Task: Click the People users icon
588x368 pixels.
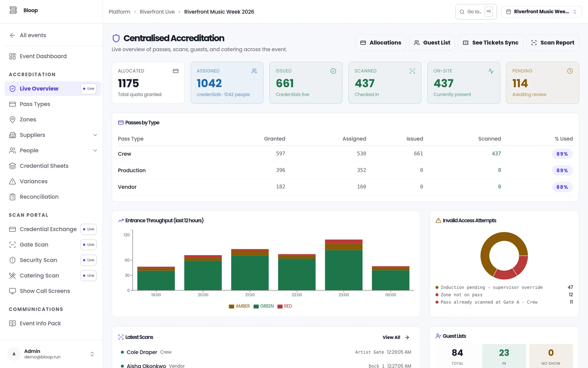Action: (13, 150)
